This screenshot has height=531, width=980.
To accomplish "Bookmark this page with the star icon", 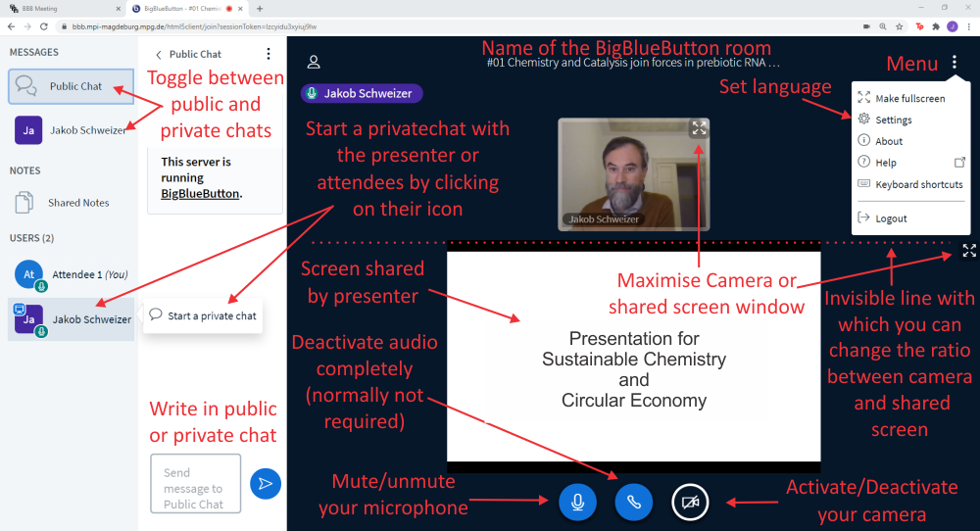I will [x=900, y=26].
